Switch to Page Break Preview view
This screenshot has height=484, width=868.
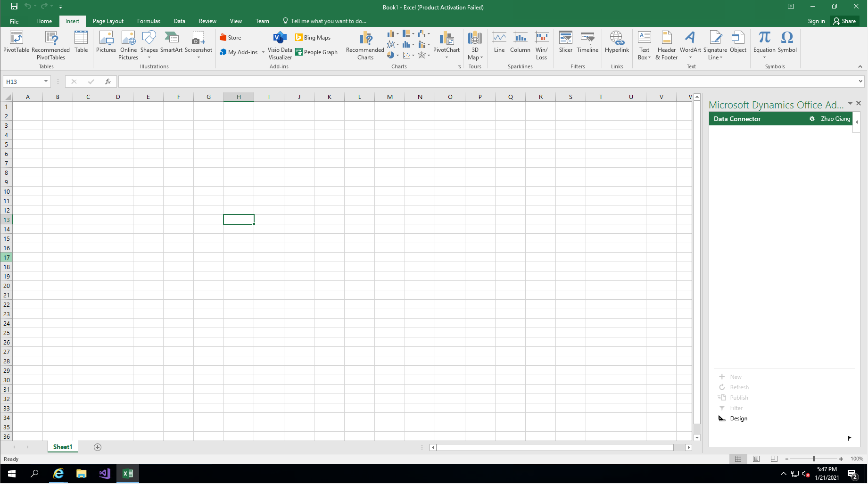click(x=774, y=459)
